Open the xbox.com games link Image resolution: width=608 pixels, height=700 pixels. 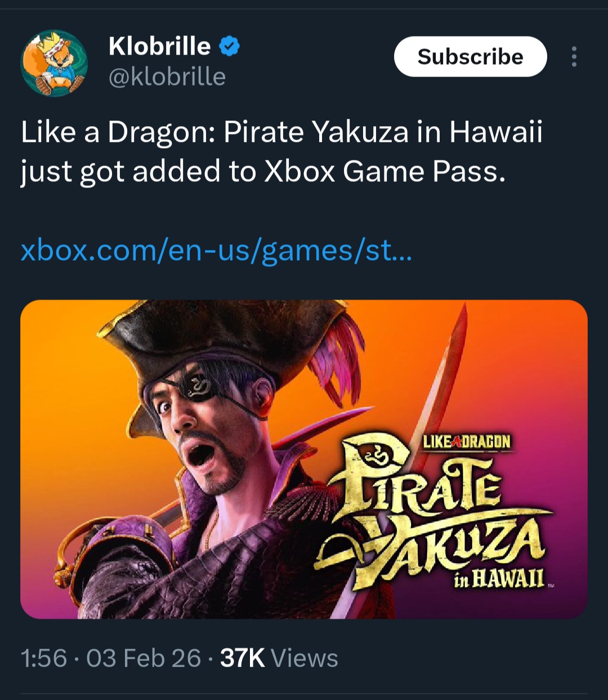coord(216,251)
